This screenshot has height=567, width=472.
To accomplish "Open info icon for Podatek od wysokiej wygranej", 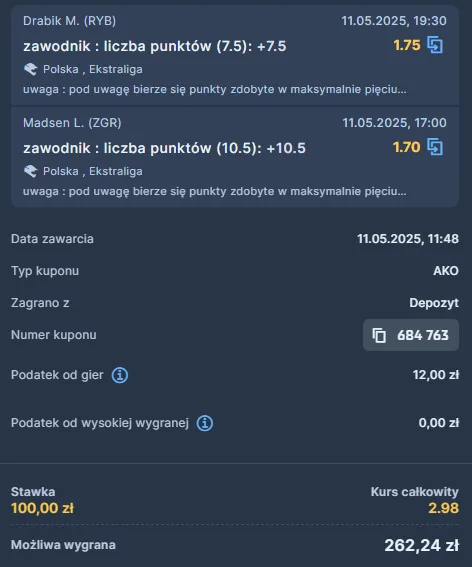I will point(205,423).
